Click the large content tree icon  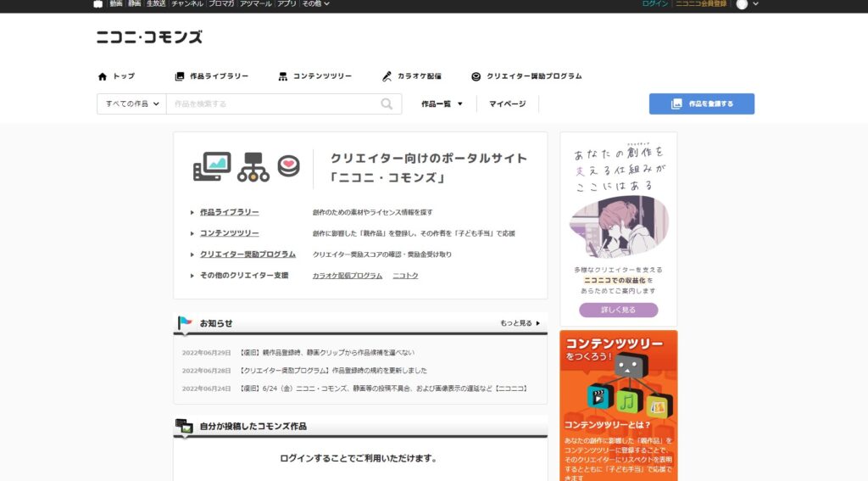click(x=253, y=167)
